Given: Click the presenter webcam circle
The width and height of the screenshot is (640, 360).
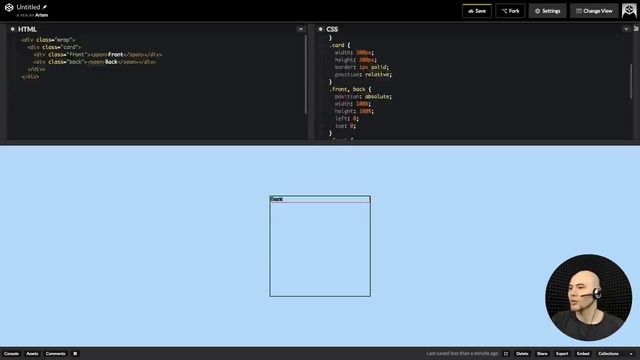Looking at the screenshot, I should coord(588,298).
